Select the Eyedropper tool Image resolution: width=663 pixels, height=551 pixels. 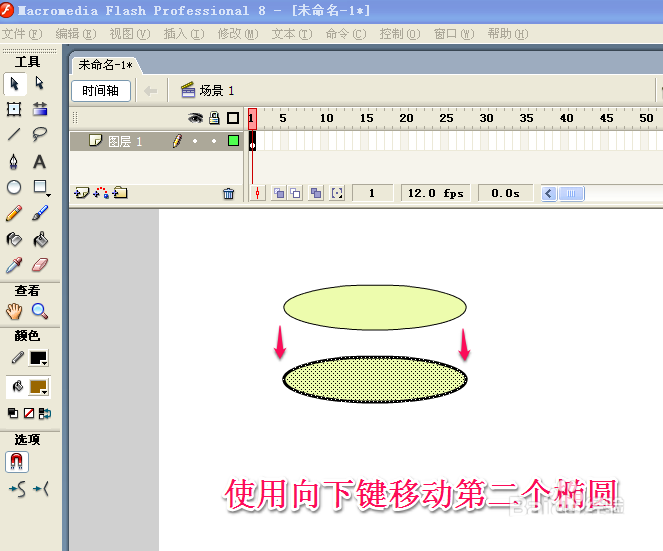(14, 266)
